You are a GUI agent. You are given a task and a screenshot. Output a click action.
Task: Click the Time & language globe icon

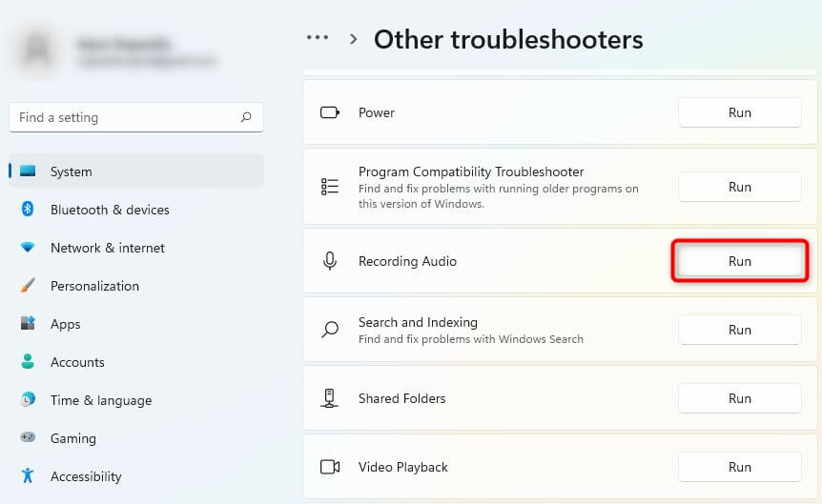(x=29, y=400)
